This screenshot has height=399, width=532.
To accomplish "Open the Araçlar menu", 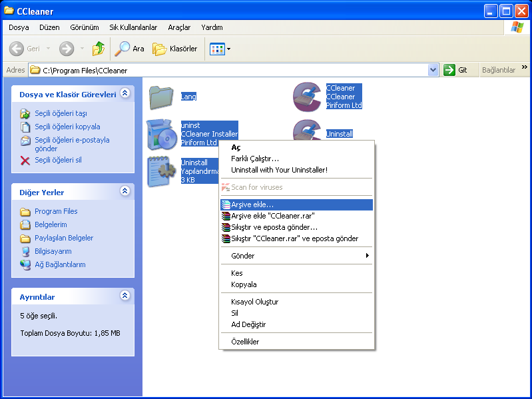I will click(x=179, y=27).
